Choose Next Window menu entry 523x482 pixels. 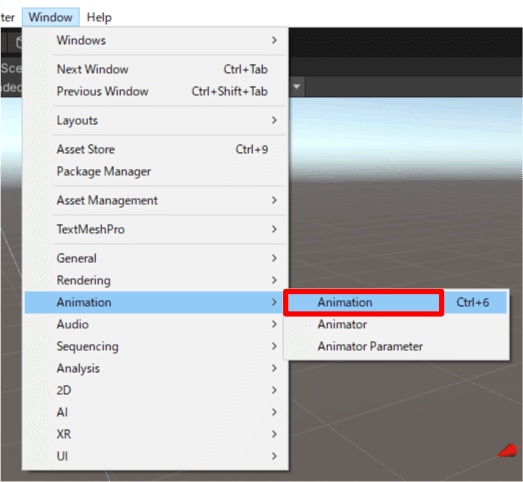[155, 69]
